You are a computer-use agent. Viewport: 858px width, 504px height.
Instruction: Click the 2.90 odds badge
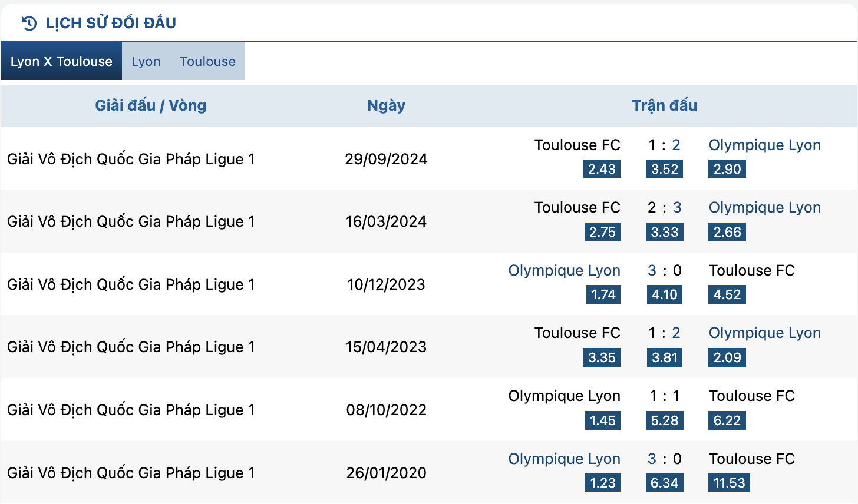(727, 170)
